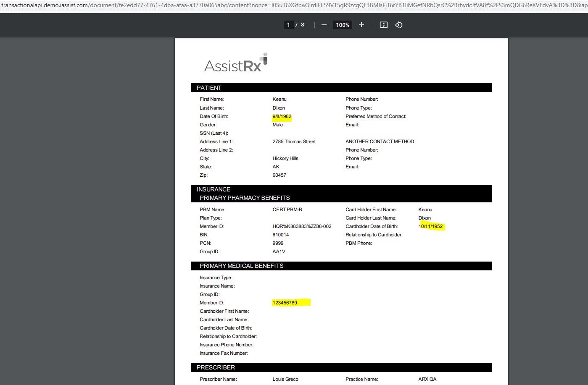Rotate the document counterclockwise

pyautogui.click(x=398, y=25)
